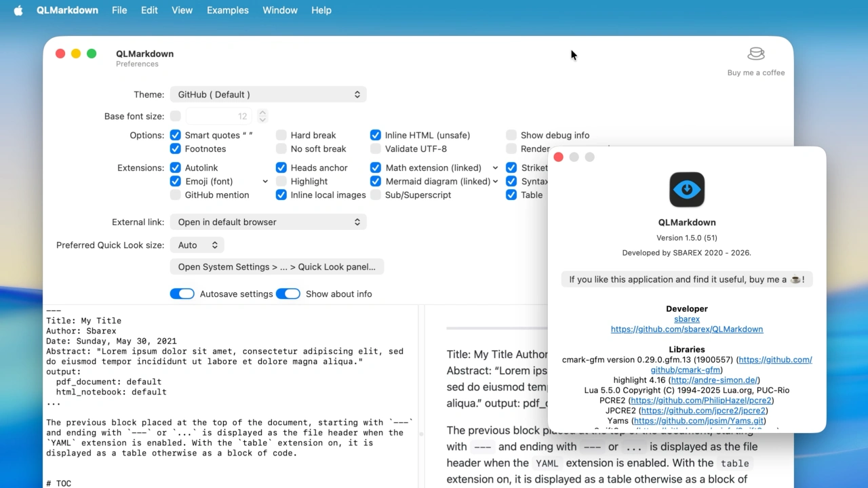Open the sbarex/QLMarkdown GitHub link
Screen dimensions: 868x488
[x=686, y=329]
